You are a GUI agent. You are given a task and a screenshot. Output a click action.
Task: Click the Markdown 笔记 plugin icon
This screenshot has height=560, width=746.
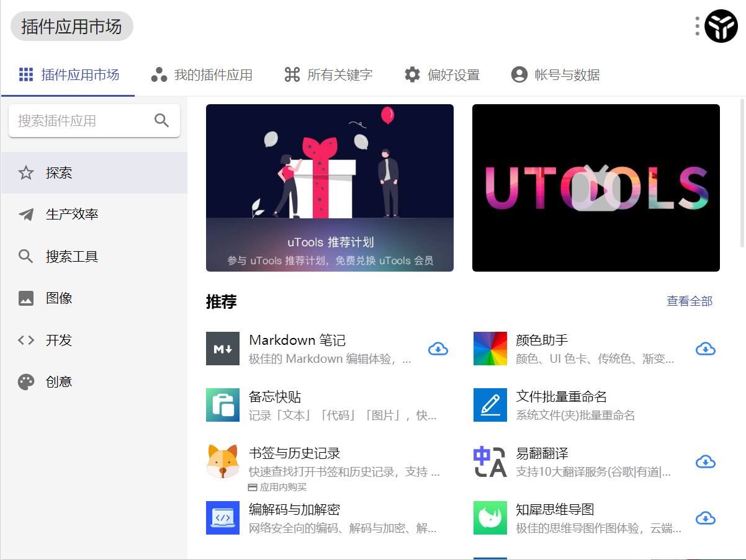[223, 349]
